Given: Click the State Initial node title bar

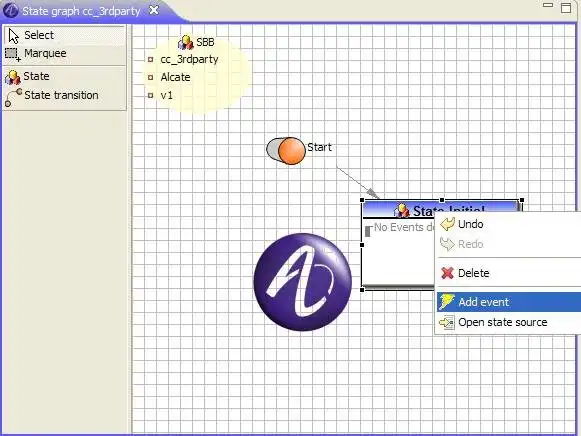Looking at the screenshot, I should pos(441,210).
